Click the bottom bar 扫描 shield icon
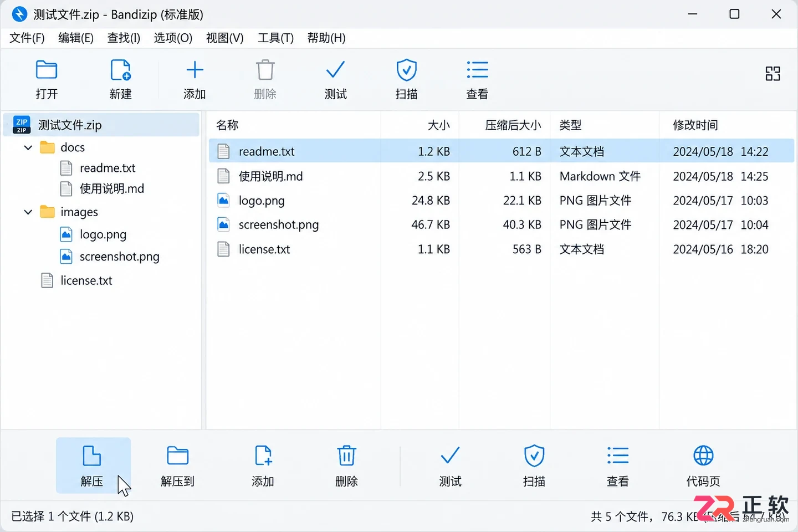Viewport: 798px width, 532px height. pos(534,456)
